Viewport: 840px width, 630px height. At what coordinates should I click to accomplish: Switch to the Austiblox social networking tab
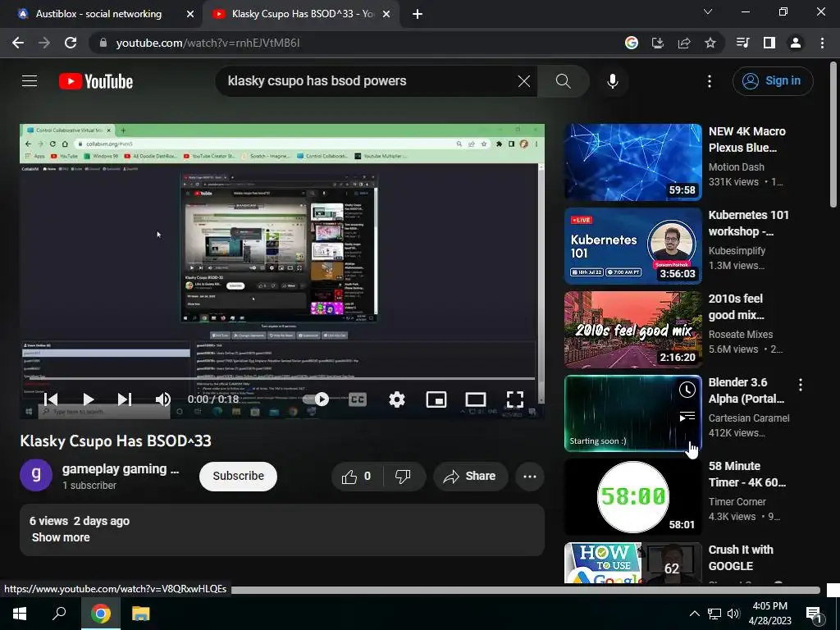tap(99, 14)
